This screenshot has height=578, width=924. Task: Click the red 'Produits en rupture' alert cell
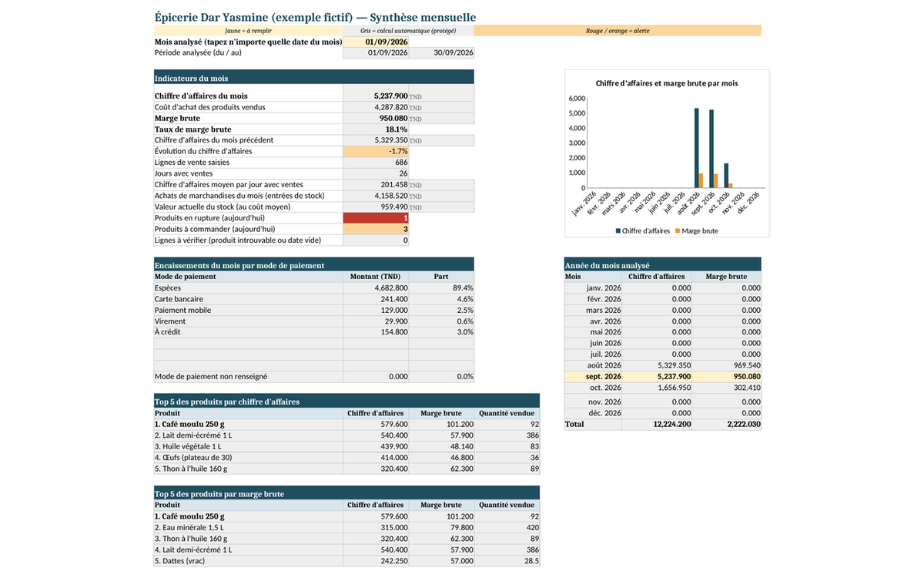376,218
